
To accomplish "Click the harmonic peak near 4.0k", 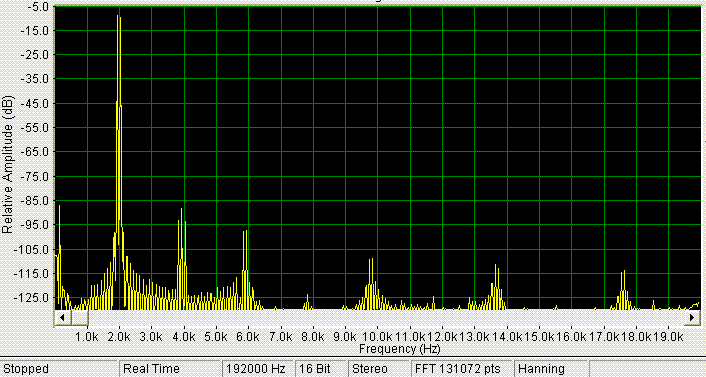I will [181, 209].
